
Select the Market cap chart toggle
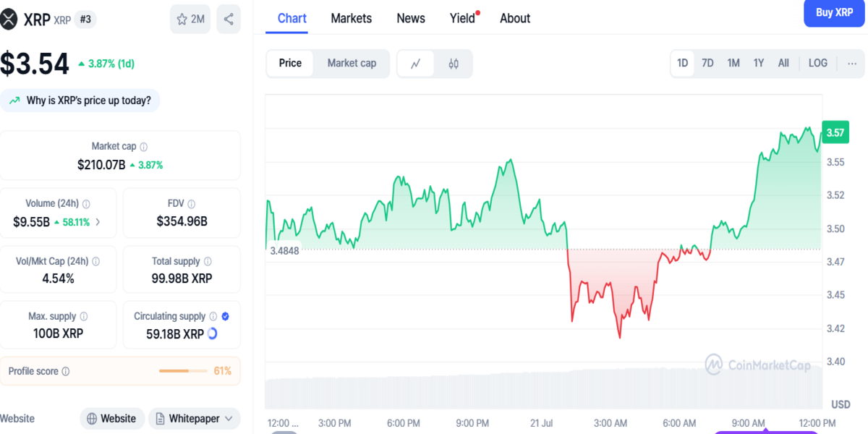(x=352, y=64)
